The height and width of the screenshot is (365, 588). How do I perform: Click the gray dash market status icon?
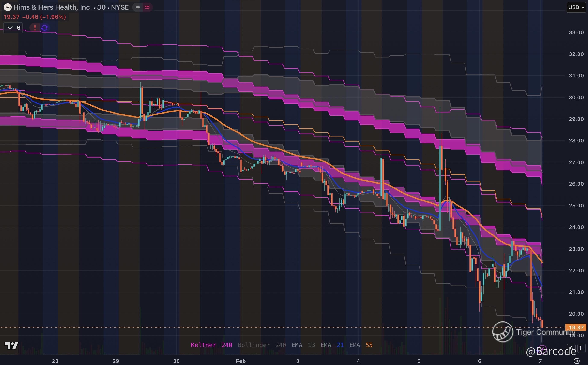pyautogui.click(x=138, y=7)
